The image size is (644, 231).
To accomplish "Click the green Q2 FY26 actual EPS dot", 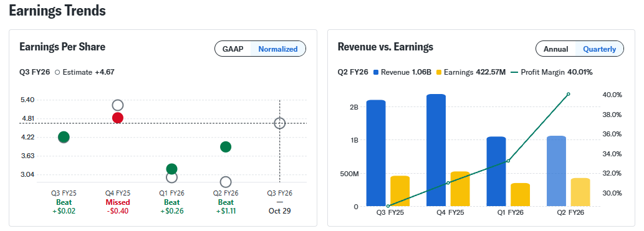I will [x=226, y=147].
